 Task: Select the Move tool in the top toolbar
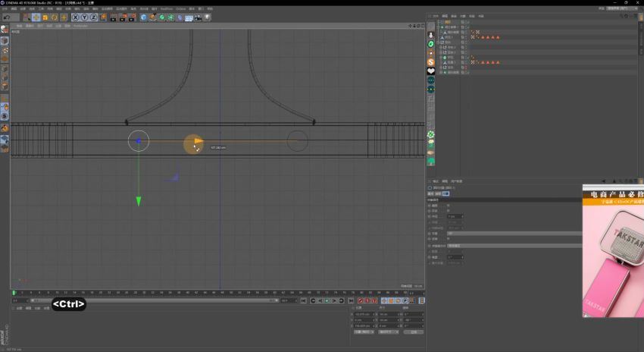tap(36, 17)
